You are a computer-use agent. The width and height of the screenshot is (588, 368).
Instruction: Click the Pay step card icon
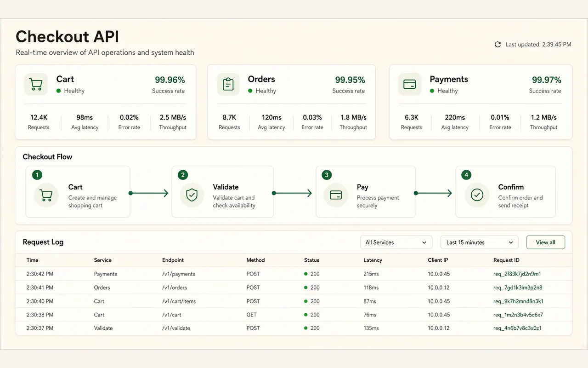[x=335, y=195]
